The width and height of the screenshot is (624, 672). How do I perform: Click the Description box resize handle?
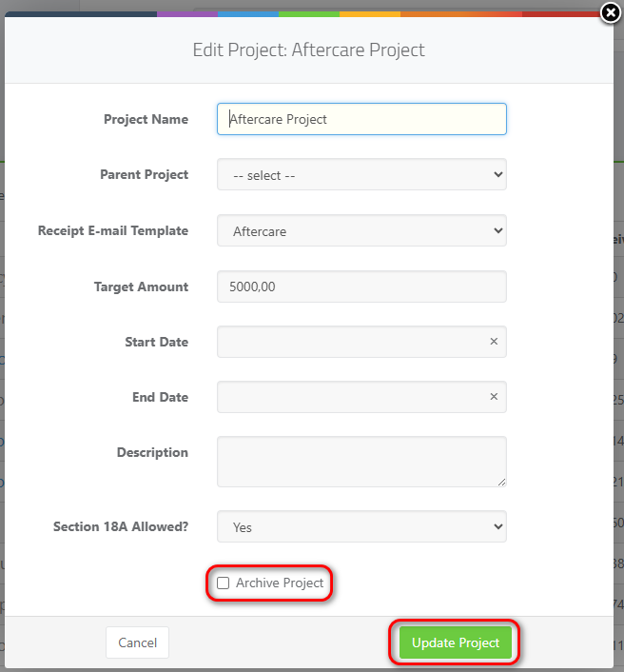pos(500,481)
